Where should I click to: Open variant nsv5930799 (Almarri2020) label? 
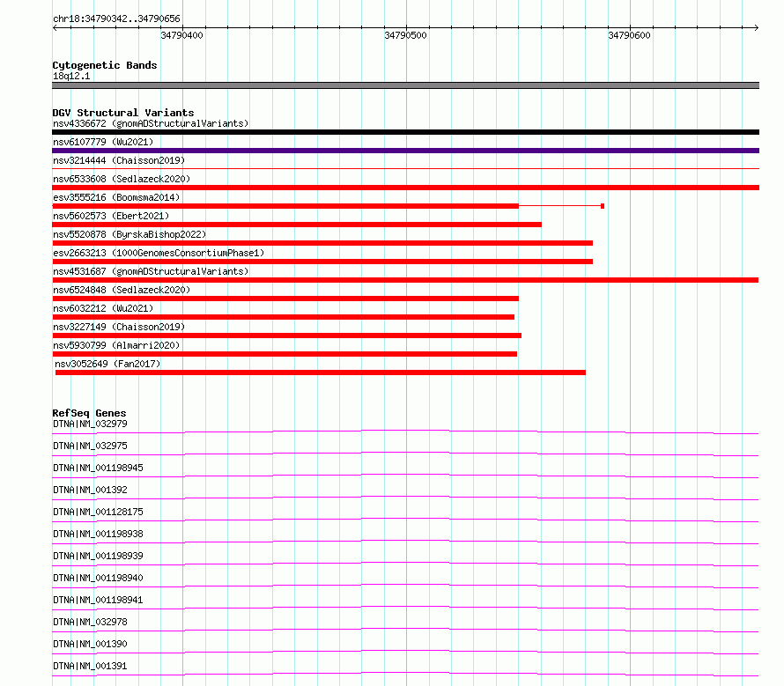pyautogui.click(x=116, y=345)
